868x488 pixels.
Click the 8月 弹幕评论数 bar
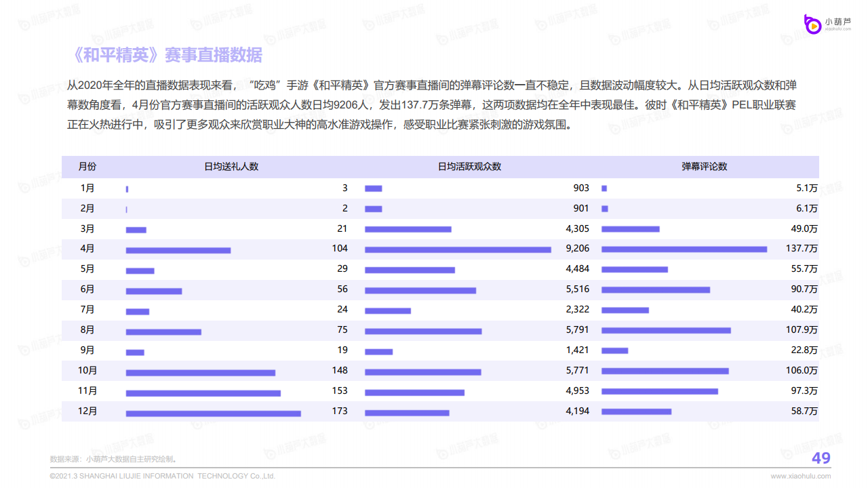666,331
